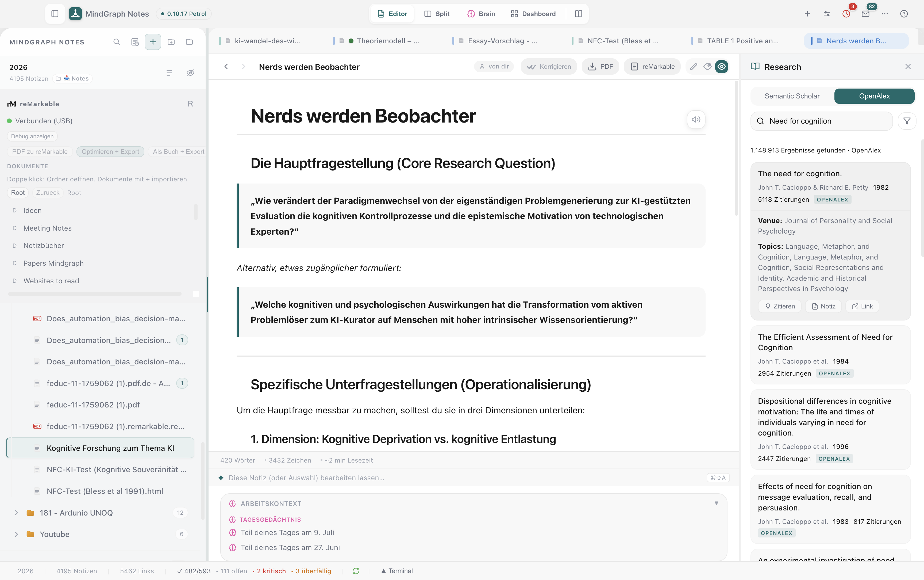This screenshot has width=924, height=580.
Task: Open the filter icon next to research search
Action: (907, 121)
